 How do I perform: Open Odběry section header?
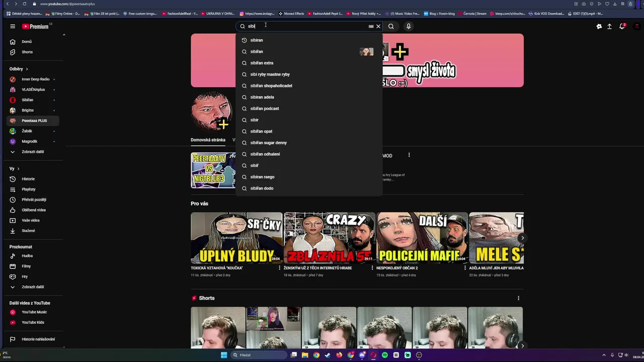click(19, 69)
